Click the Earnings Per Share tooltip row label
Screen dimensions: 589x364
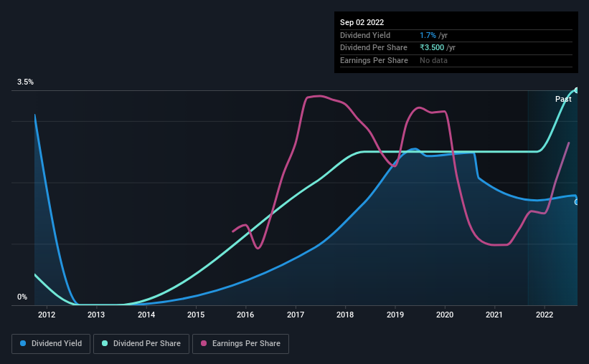click(x=374, y=60)
